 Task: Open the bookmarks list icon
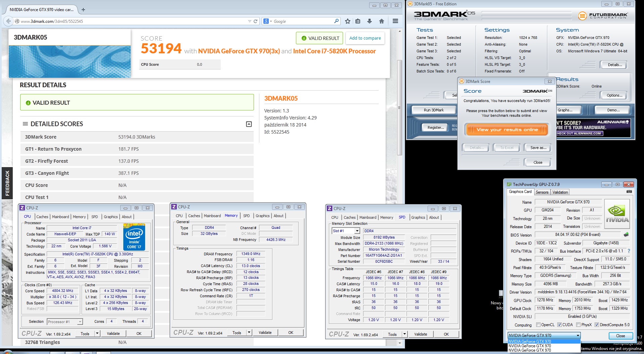(x=358, y=21)
